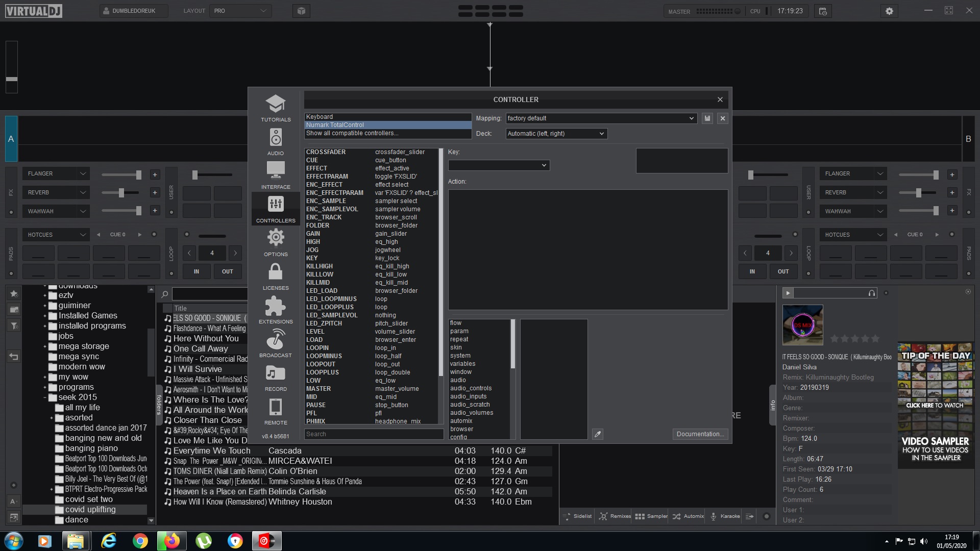
Task: Open the Record settings section
Action: pos(276,378)
